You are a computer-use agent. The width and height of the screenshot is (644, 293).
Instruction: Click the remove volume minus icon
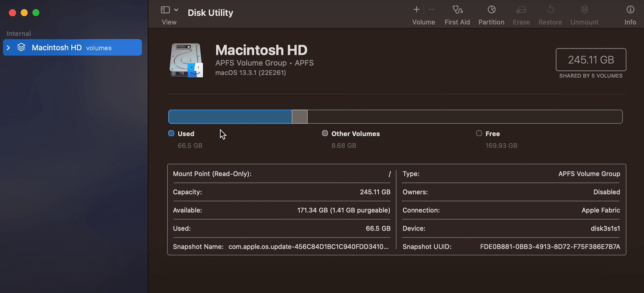tap(431, 10)
